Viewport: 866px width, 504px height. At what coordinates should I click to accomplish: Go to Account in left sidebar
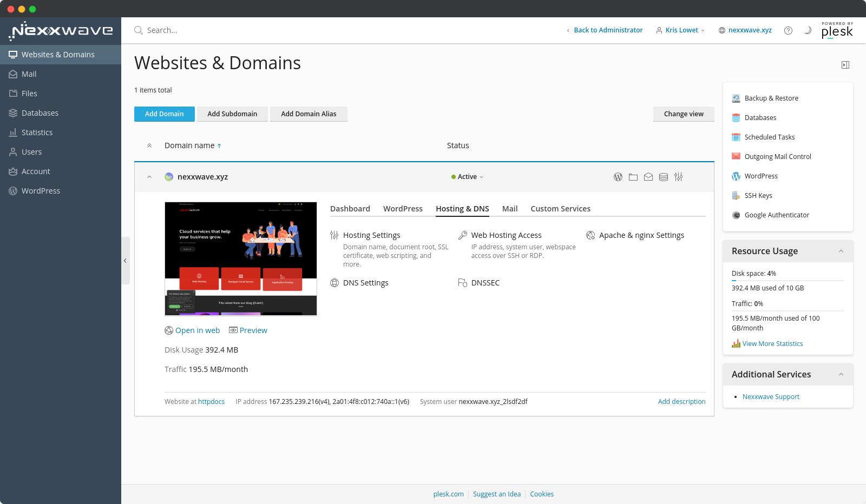(61, 171)
